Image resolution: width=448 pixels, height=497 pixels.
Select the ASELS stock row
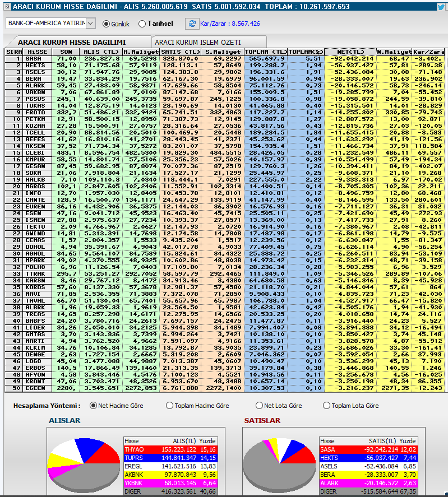point(225,72)
